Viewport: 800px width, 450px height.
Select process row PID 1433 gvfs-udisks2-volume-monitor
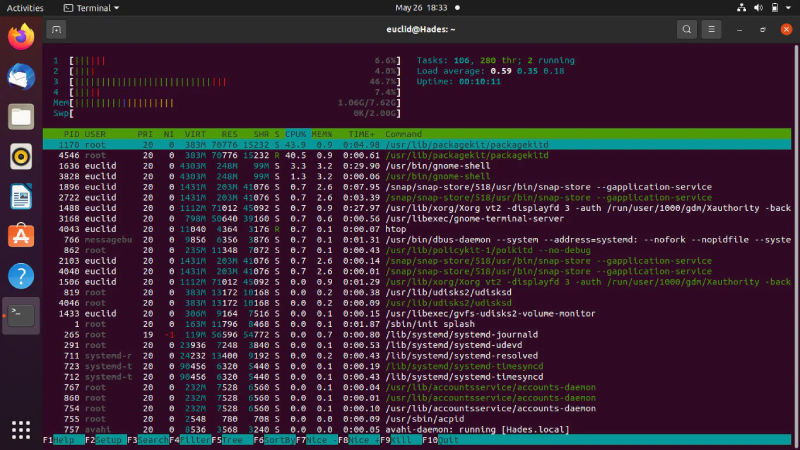[x=417, y=313]
